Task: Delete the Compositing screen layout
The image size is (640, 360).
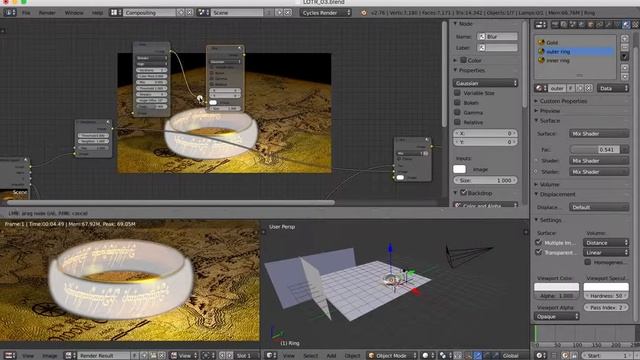Action: (x=189, y=13)
